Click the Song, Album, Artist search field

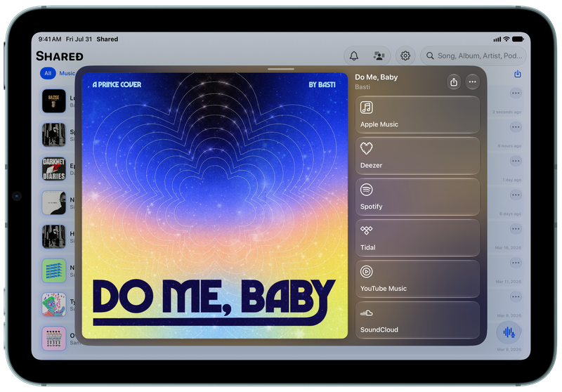pos(473,56)
